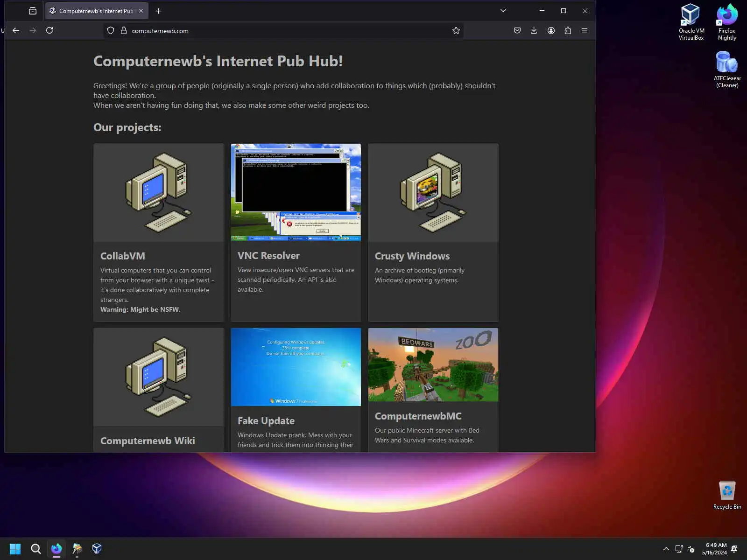
Task: Click the Oracle VM VirtualBox desktop icon
Action: (691, 22)
